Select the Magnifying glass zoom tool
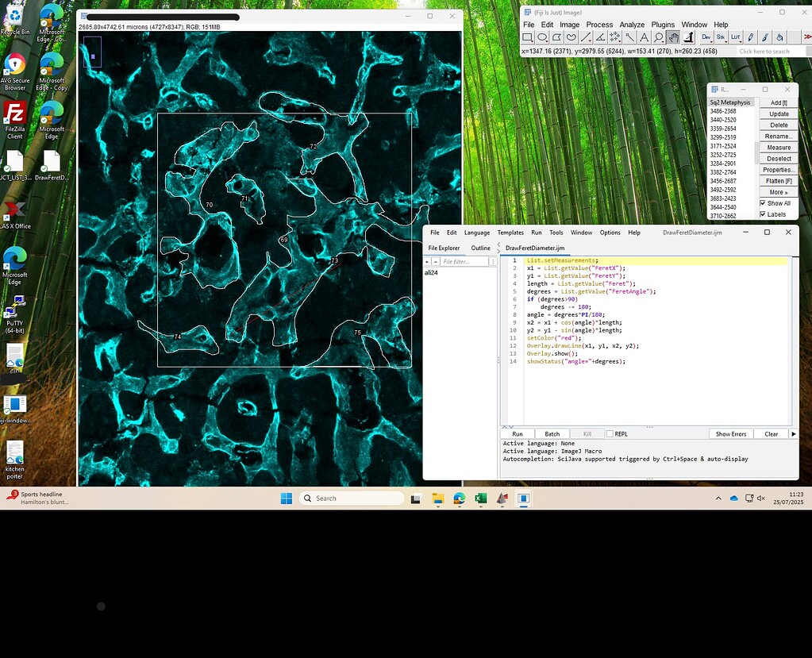The image size is (812, 658). point(657,37)
